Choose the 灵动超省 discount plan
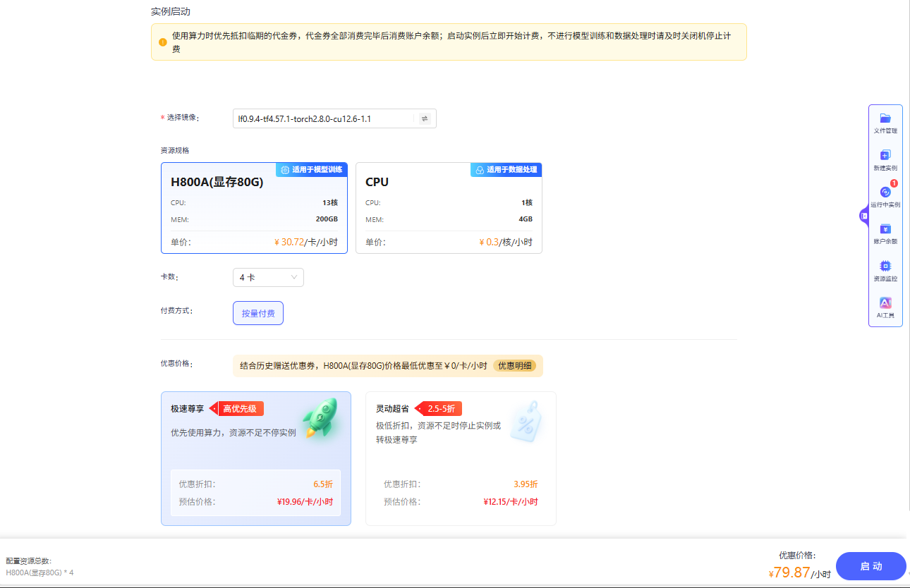Viewport: 910px width, 588px height. tap(460, 458)
